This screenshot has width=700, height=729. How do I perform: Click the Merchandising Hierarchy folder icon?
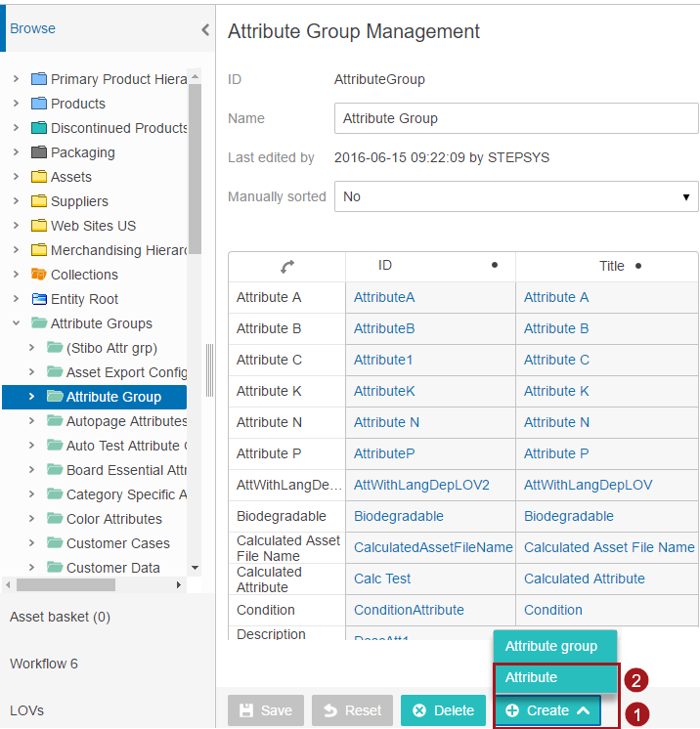click(x=39, y=250)
